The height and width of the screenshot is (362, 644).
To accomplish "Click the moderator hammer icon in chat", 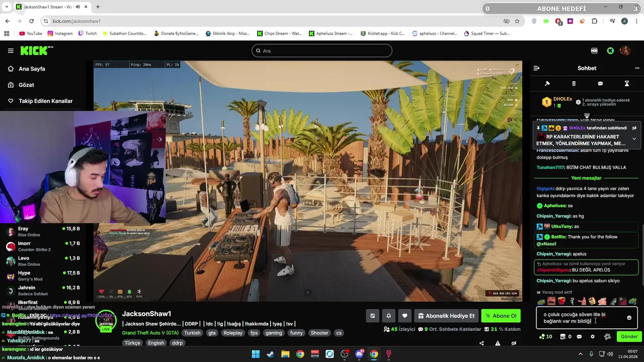I will (547, 83).
